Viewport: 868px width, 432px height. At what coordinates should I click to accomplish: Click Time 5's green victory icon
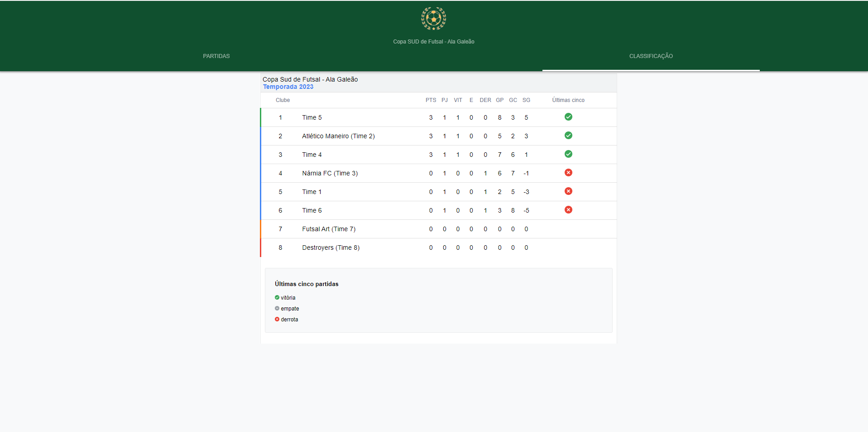pyautogui.click(x=568, y=117)
